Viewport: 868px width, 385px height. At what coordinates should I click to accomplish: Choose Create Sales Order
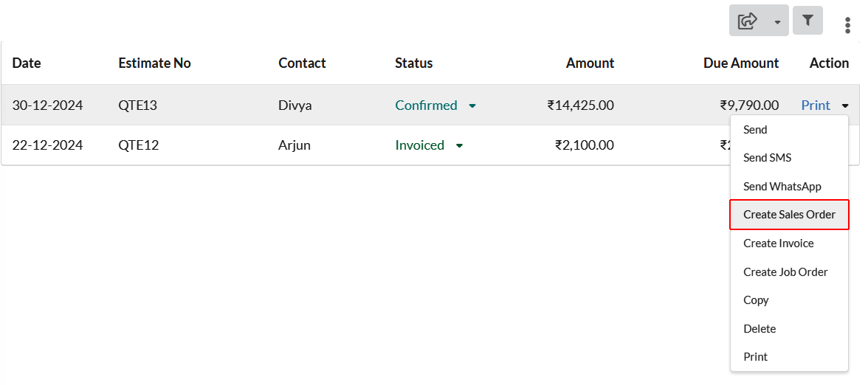tap(790, 215)
